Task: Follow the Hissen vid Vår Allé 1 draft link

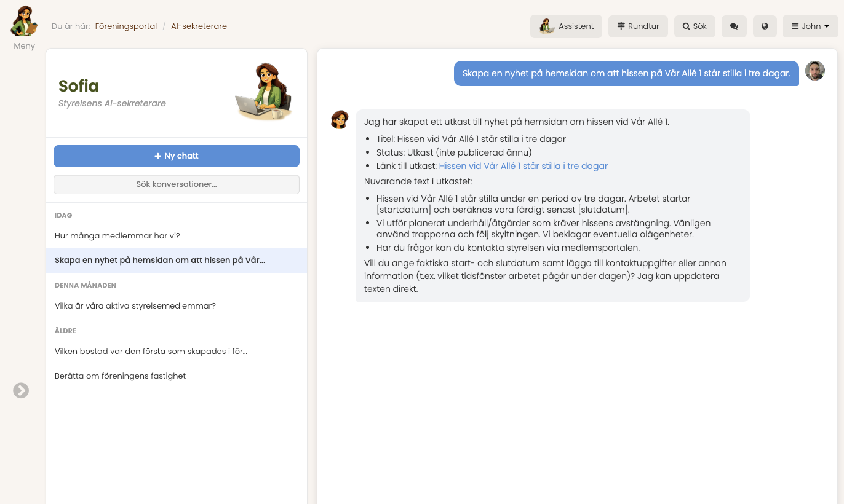Action: (x=523, y=166)
